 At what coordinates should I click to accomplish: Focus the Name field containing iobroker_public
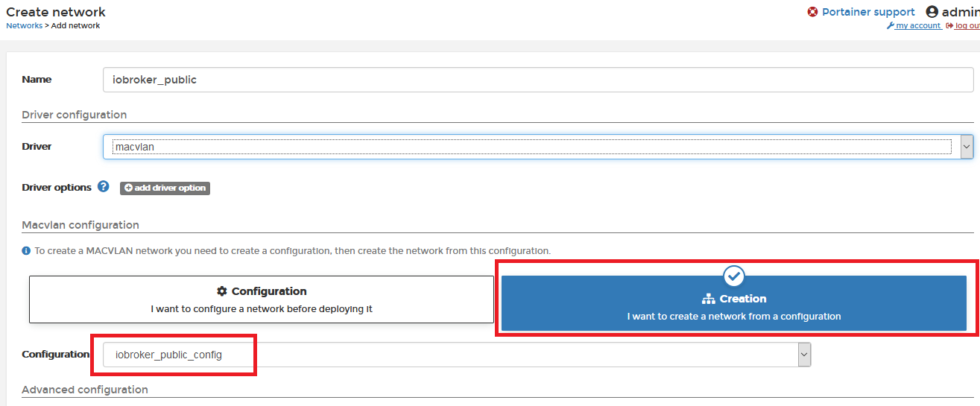537,80
